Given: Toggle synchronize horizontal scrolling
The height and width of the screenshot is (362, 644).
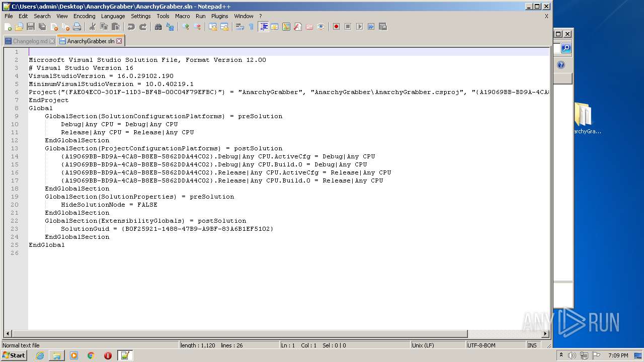Looking at the screenshot, I should (224, 27).
